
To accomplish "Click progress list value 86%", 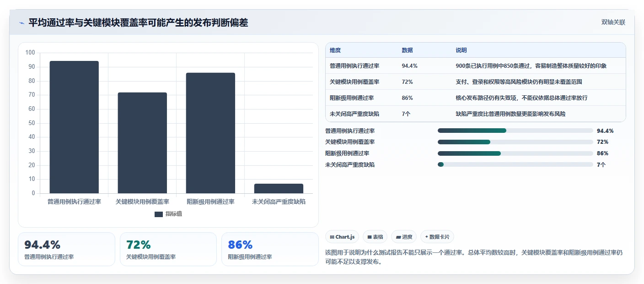I will click(x=602, y=153).
